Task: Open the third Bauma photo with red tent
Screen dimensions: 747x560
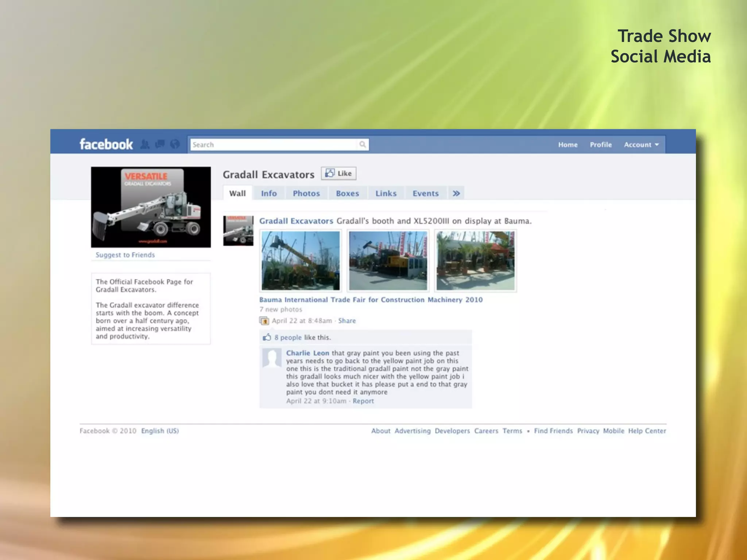Action: click(x=476, y=261)
